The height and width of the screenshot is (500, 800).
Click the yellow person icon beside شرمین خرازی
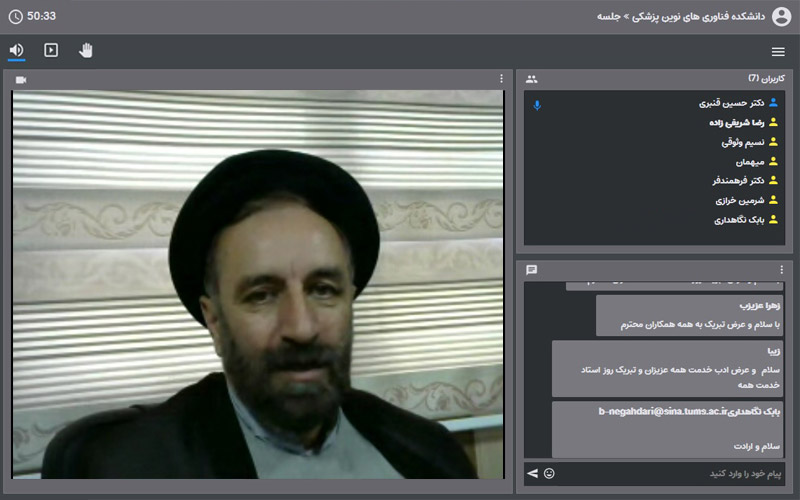(x=773, y=199)
